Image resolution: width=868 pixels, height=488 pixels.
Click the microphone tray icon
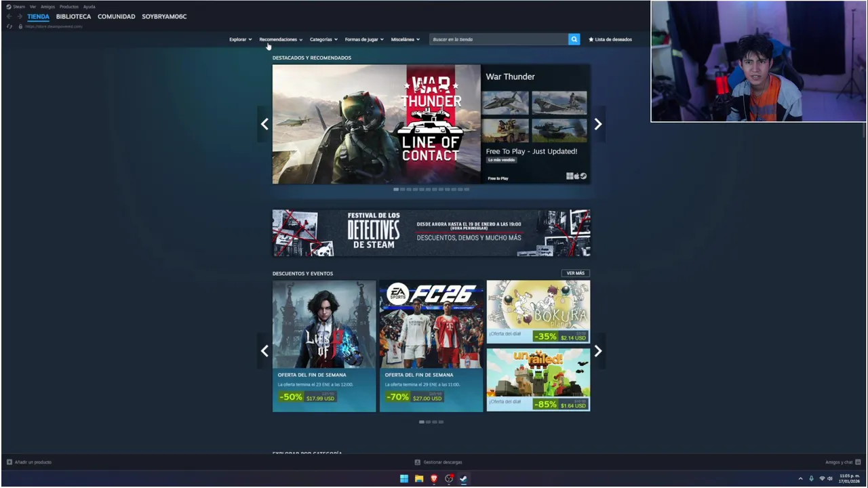pos(811,479)
